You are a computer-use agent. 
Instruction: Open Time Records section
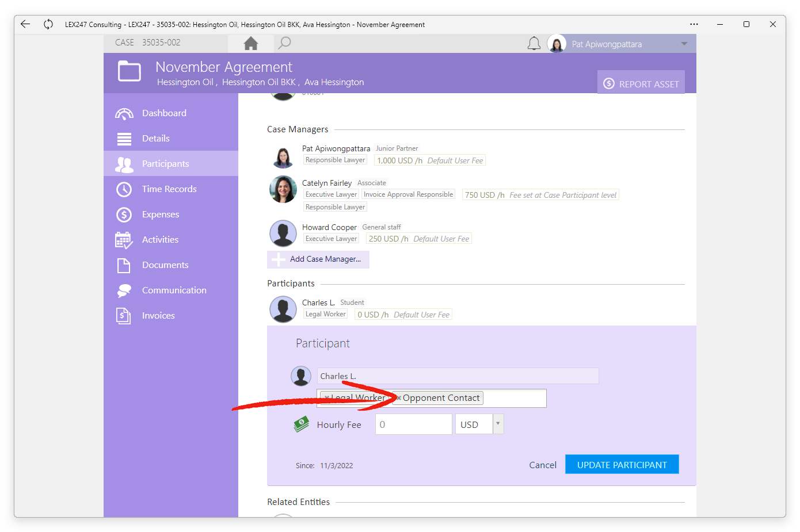(x=171, y=189)
